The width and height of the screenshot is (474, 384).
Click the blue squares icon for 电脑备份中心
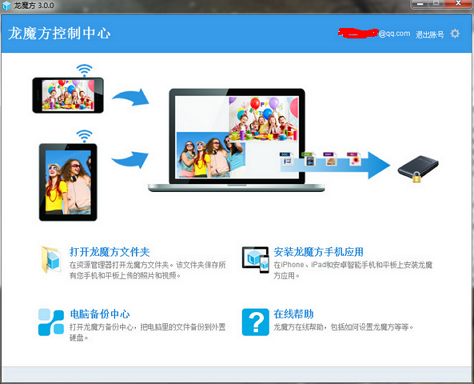pyautogui.click(x=51, y=322)
